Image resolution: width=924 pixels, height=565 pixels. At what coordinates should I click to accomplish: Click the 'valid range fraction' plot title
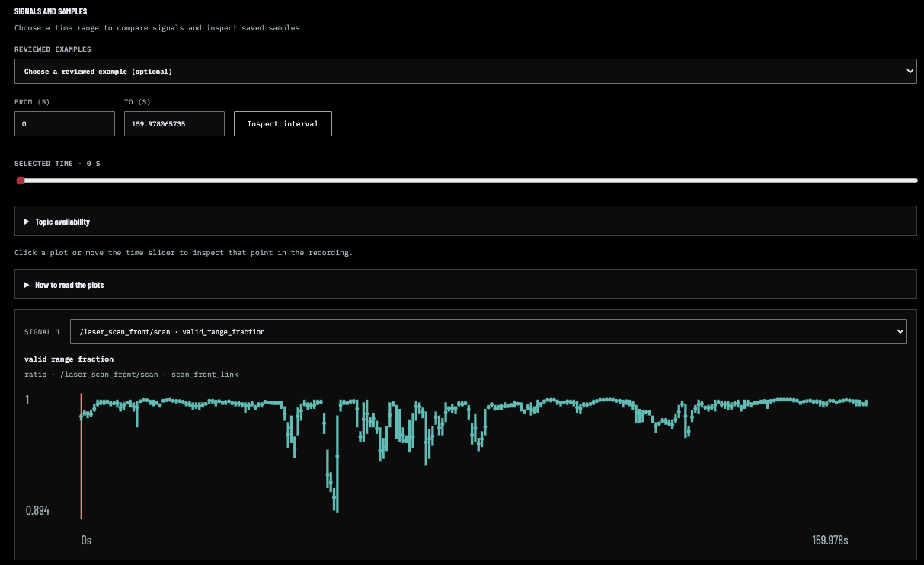(69, 359)
